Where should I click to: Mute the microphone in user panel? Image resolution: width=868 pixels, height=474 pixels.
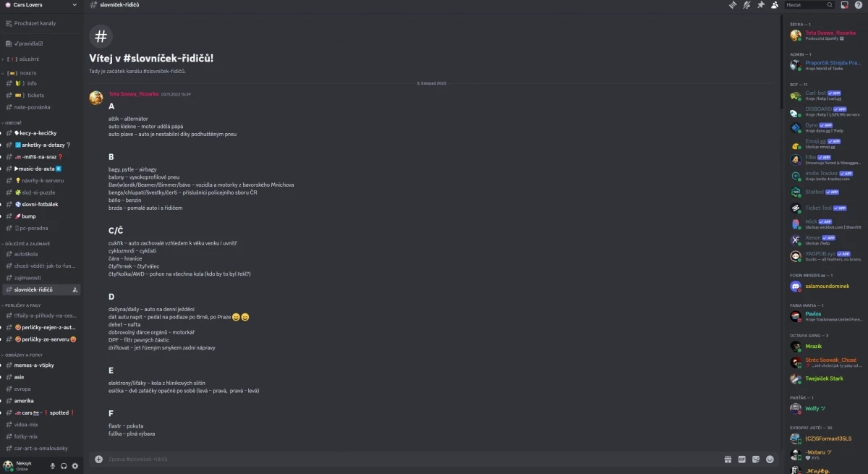click(52, 465)
